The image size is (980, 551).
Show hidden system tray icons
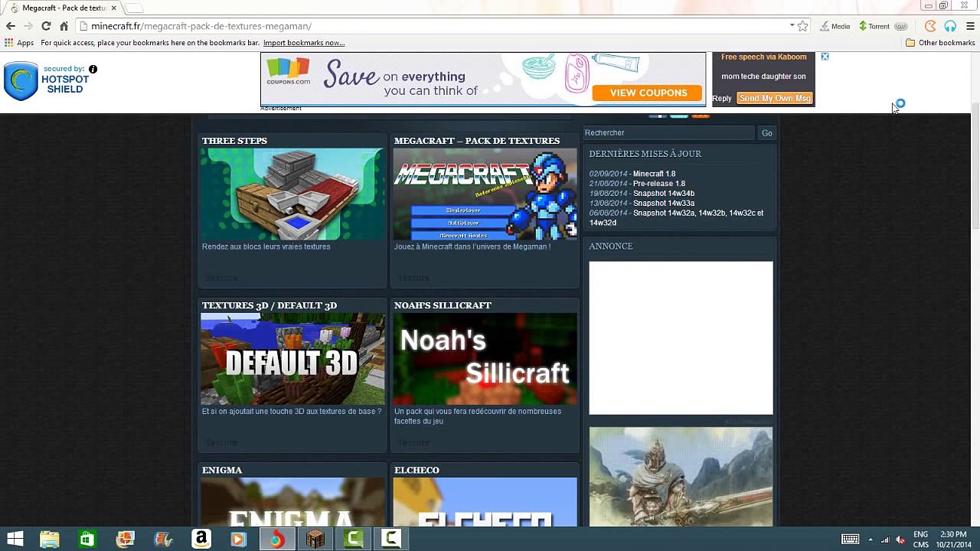[871, 540]
